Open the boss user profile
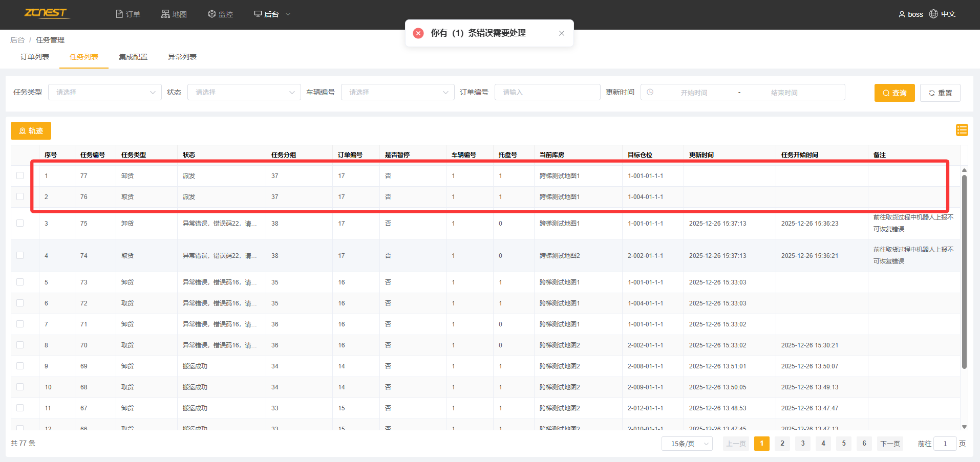The height and width of the screenshot is (462, 980). click(911, 14)
